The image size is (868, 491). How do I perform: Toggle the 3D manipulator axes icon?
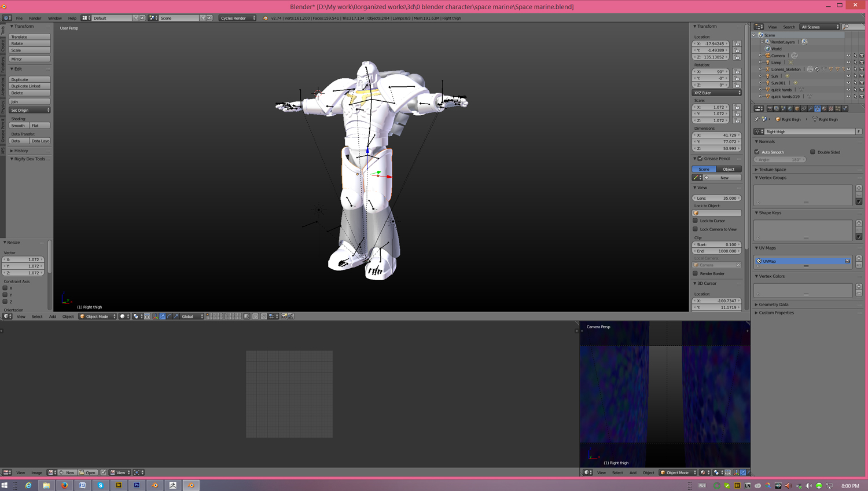pos(156,316)
